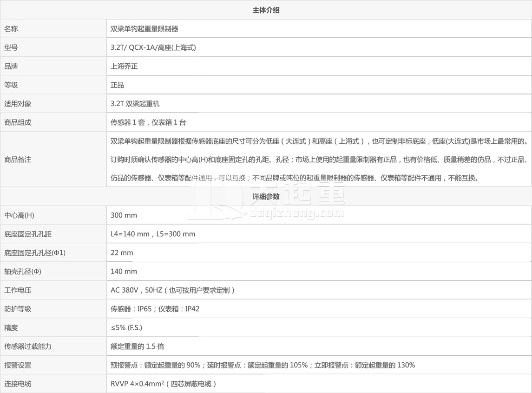532x393 pixels.
Task: Select the 型号 label cell
Action: pyautogui.click(x=53, y=47)
